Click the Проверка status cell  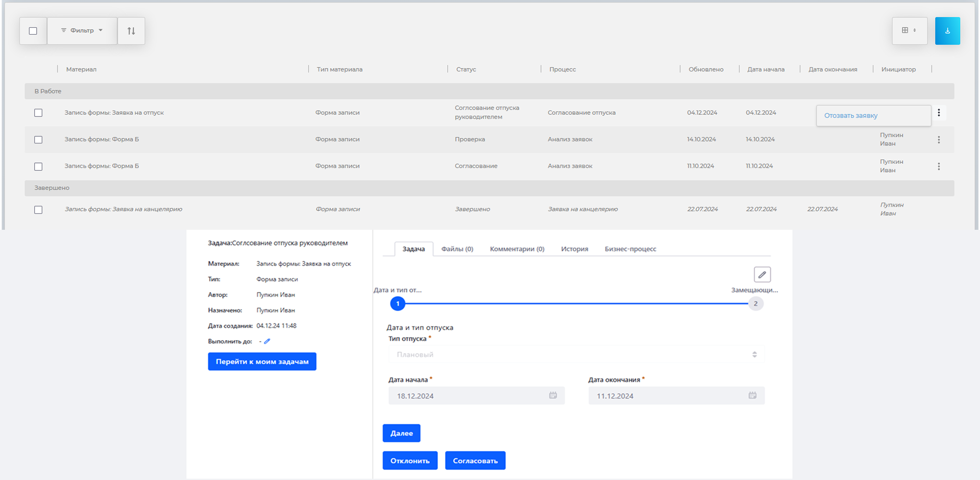click(470, 139)
